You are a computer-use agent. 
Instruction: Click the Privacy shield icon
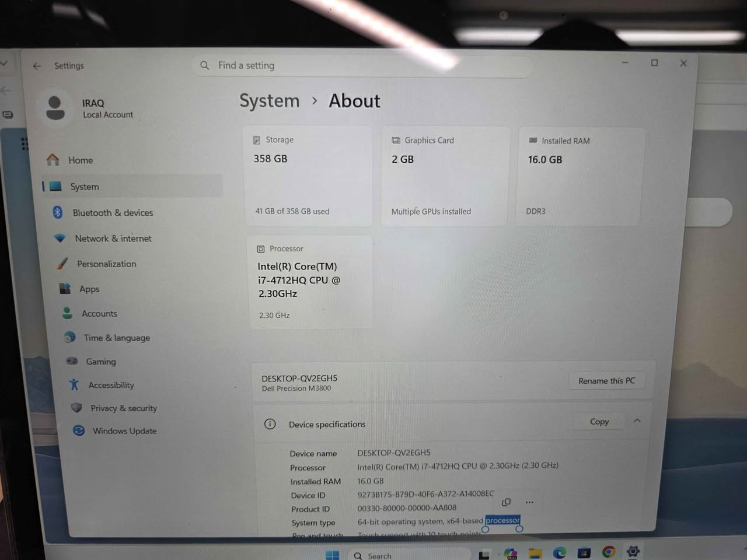point(76,408)
